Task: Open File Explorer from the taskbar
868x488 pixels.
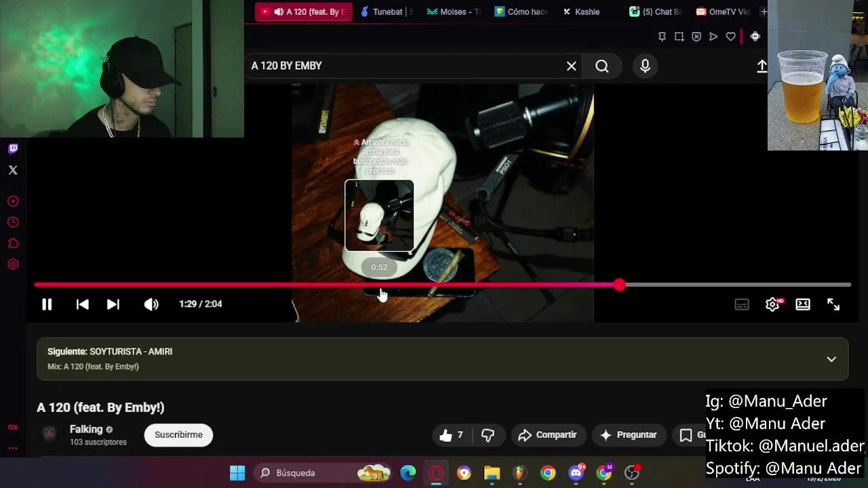Action: [x=492, y=473]
